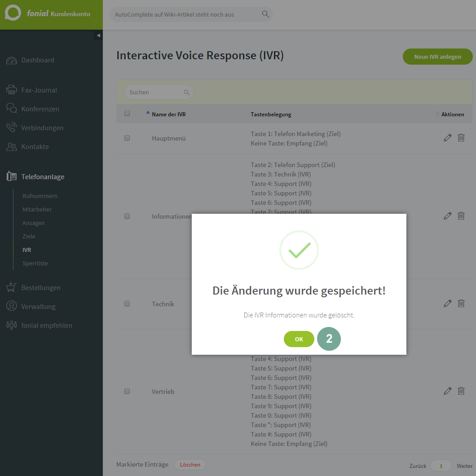Click the Telefonanlage phone system icon
Screen dimensions: 476x476
12,176
